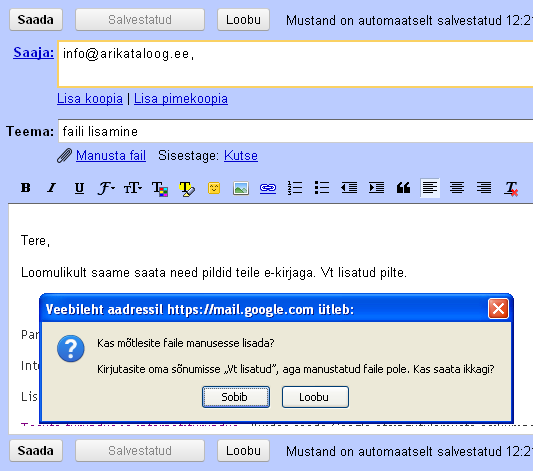Click the question mark icon in dialog

click(x=71, y=349)
